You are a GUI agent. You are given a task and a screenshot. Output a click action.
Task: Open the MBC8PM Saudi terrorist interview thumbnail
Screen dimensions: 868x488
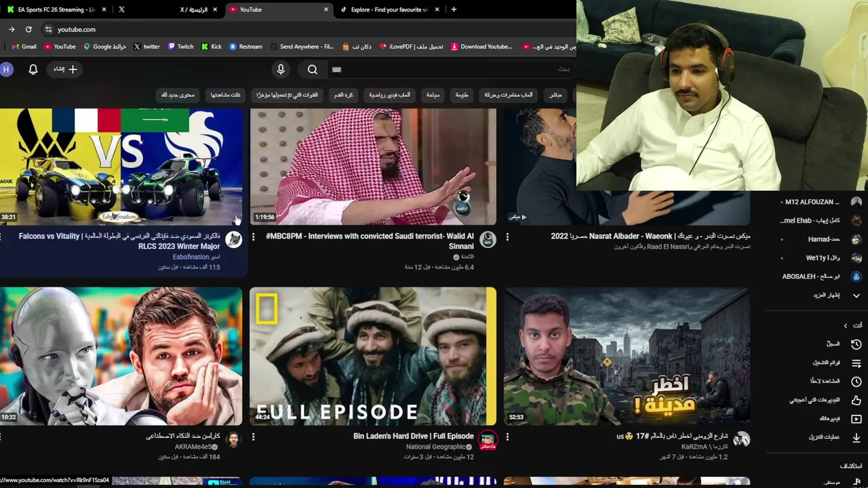[x=373, y=166]
